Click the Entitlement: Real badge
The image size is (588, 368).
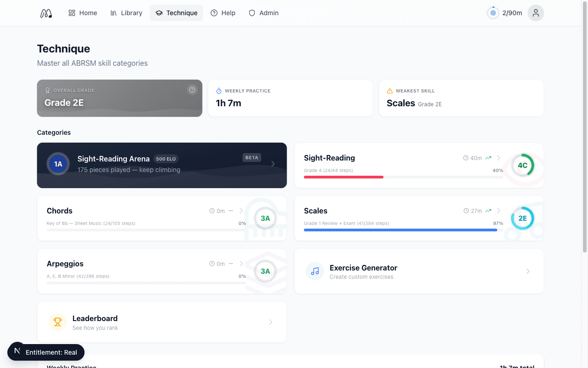pos(51,352)
